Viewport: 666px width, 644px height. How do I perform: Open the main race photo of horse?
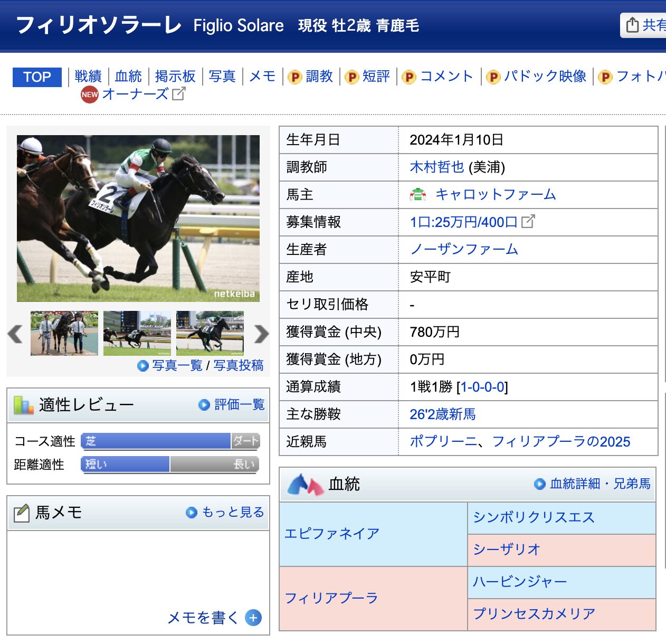[138, 219]
